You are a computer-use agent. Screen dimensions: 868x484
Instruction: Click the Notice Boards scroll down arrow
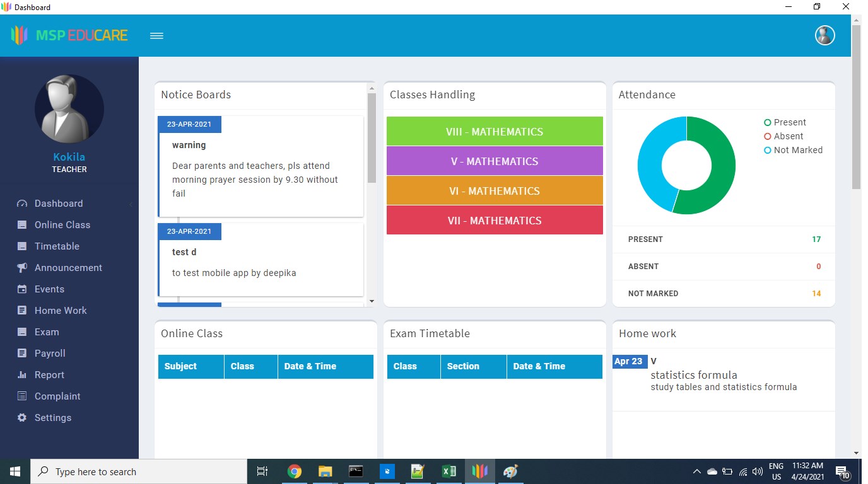[372, 301]
